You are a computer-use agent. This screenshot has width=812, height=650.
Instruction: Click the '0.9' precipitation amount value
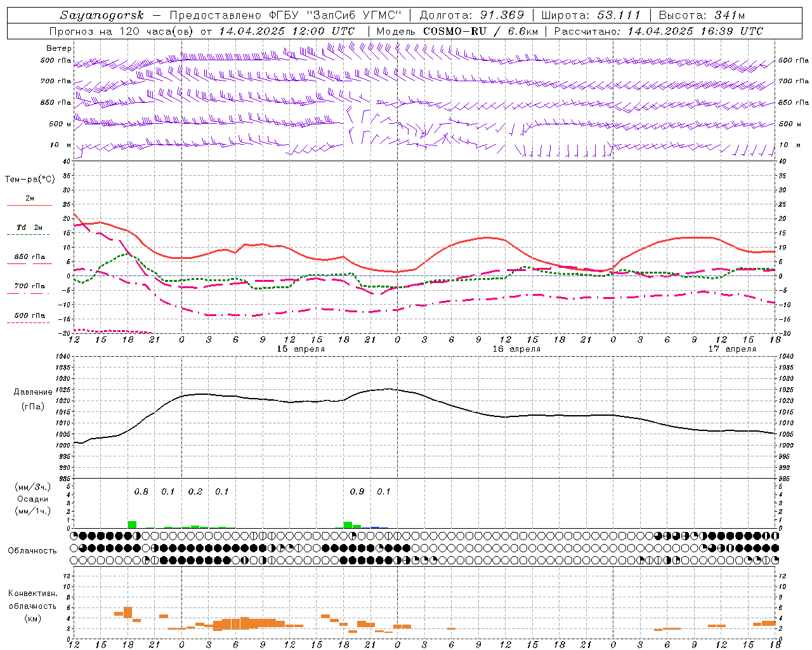(357, 491)
